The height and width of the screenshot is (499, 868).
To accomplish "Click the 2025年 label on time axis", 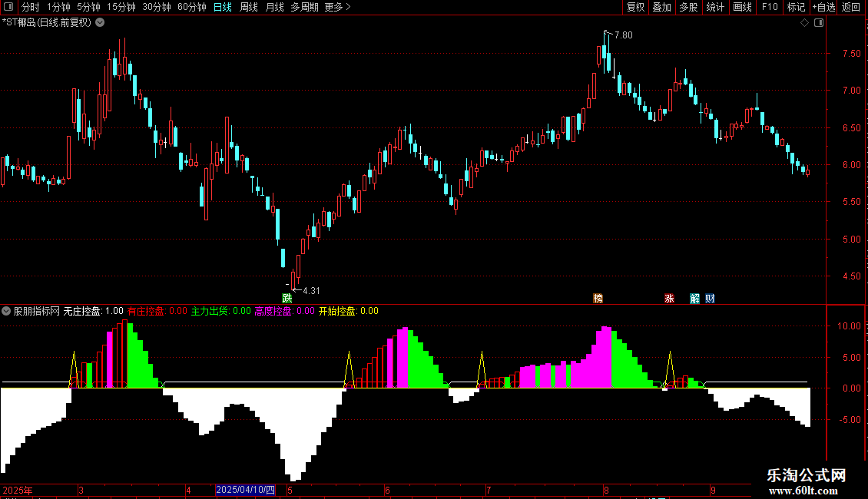I will (18, 490).
